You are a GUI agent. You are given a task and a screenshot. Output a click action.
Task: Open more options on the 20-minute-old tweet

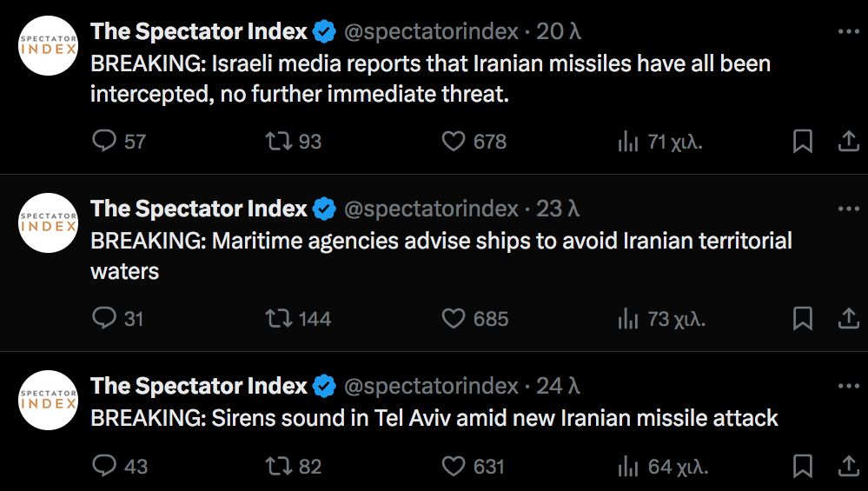click(848, 31)
